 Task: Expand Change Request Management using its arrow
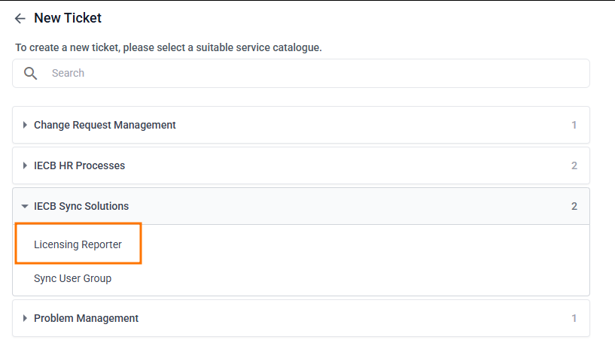click(25, 126)
